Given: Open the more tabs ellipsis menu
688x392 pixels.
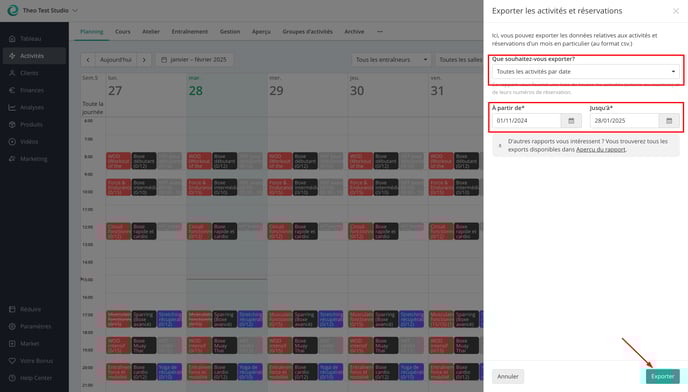Looking at the screenshot, I should pyautogui.click(x=380, y=32).
